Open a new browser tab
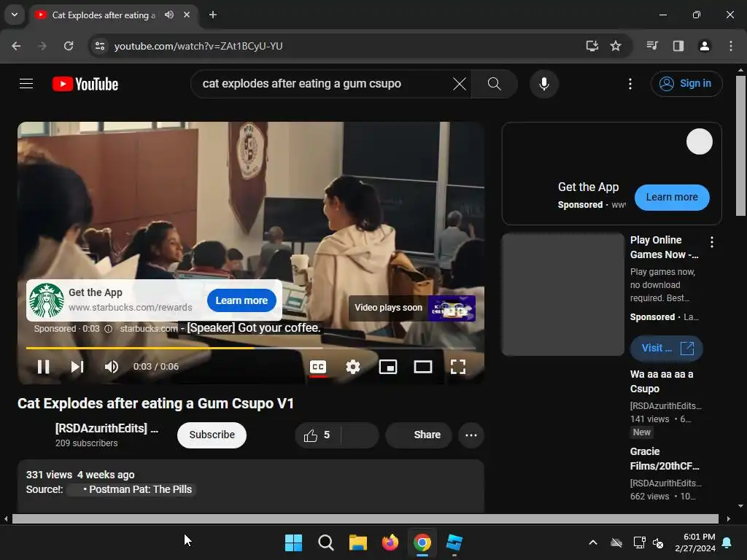Image resolution: width=747 pixels, height=560 pixels. click(x=213, y=15)
